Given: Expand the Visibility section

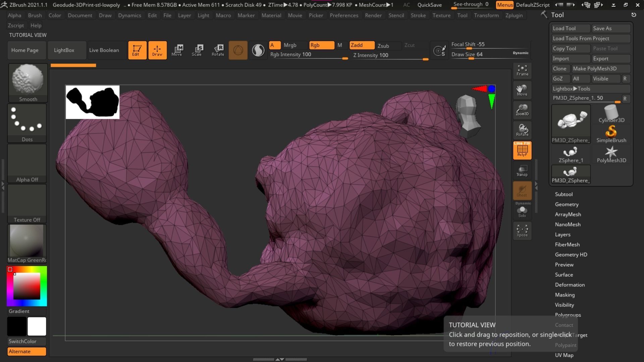Looking at the screenshot, I should [x=564, y=305].
